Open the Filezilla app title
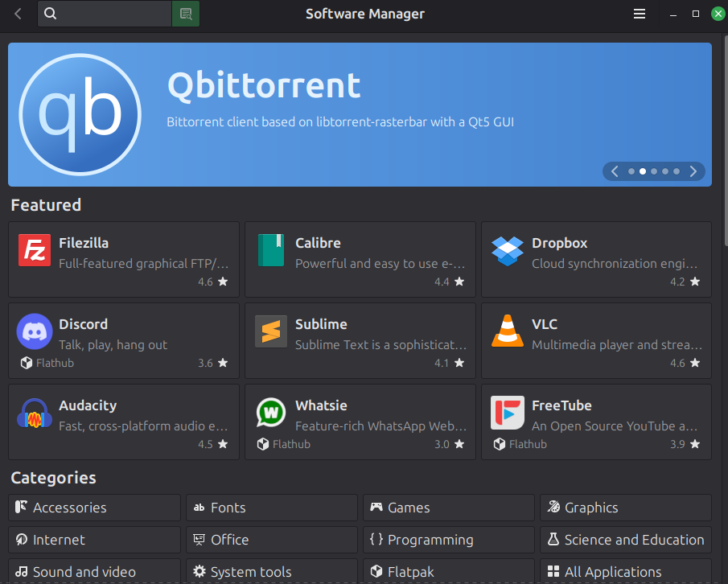This screenshot has width=728, height=584. [84, 243]
